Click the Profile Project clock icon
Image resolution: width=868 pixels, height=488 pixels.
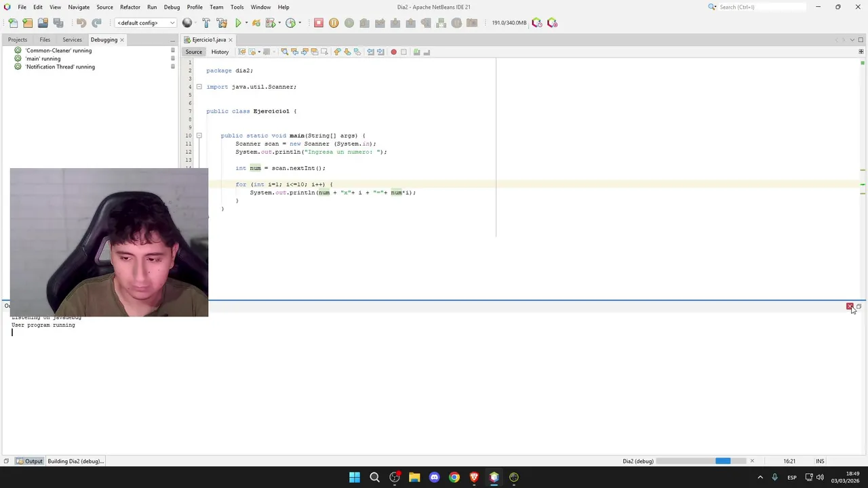point(290,23)
